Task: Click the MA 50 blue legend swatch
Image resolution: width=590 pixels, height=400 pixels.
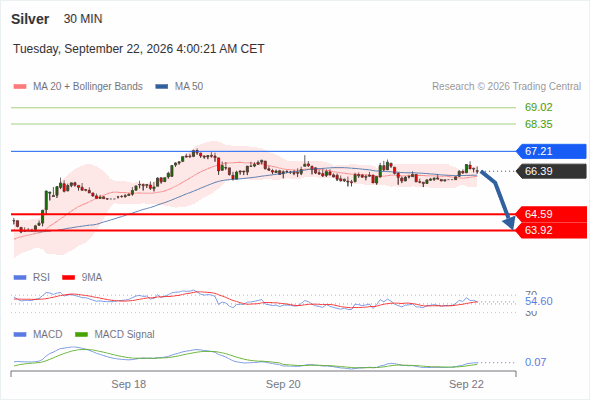Action: 162,87
